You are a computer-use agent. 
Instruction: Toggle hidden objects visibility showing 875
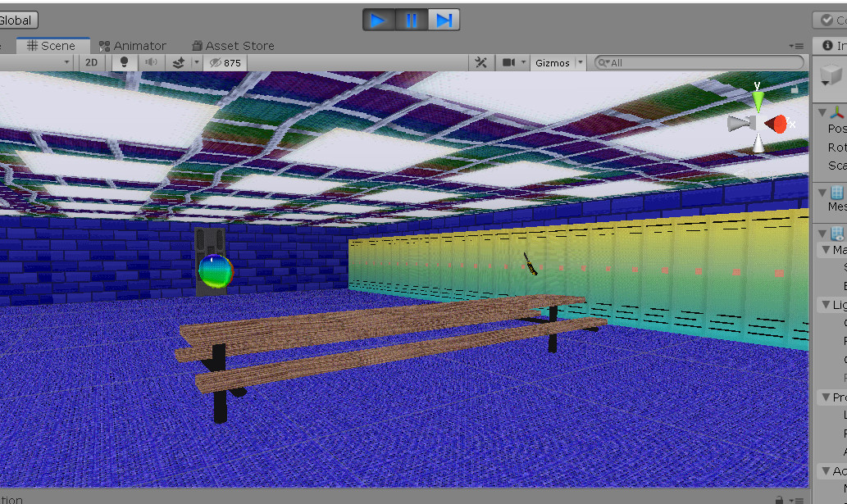click(x=225, y=63)
